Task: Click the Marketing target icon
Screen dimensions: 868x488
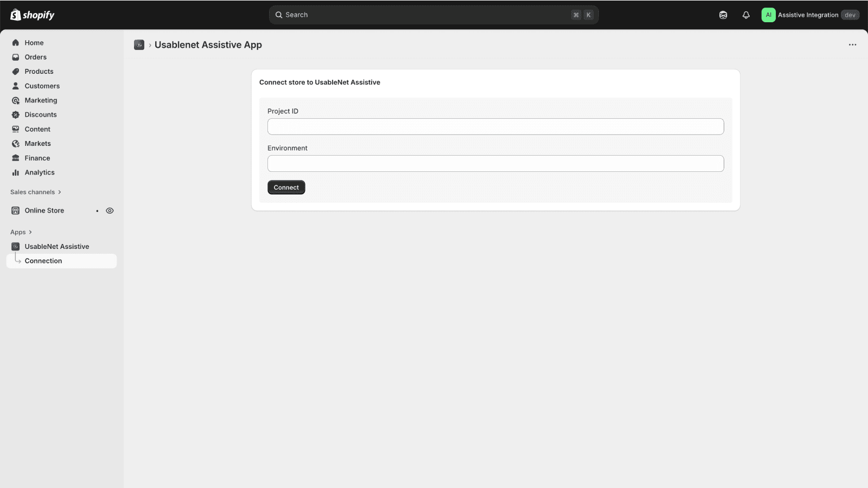Action: 16,100
